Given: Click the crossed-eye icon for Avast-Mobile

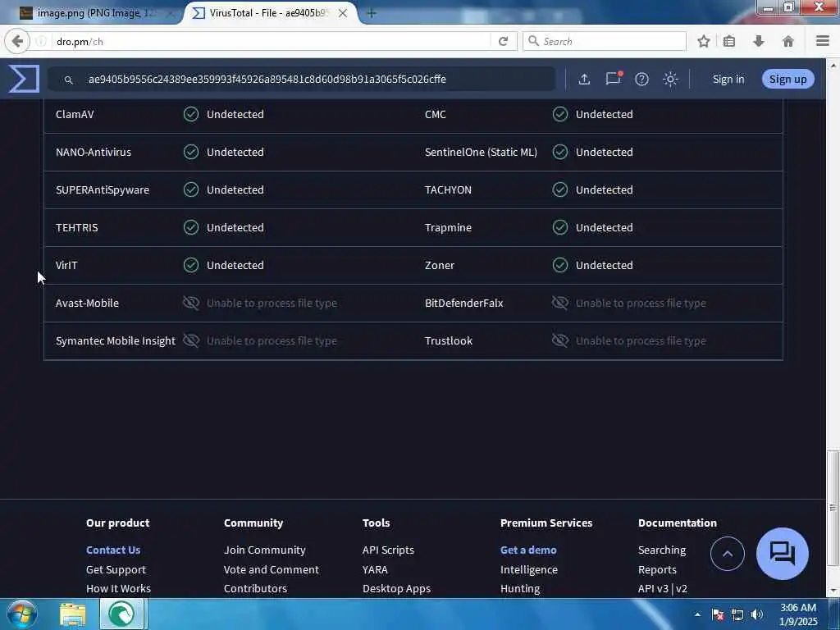Looking at the screenshot, I should 190,303.
